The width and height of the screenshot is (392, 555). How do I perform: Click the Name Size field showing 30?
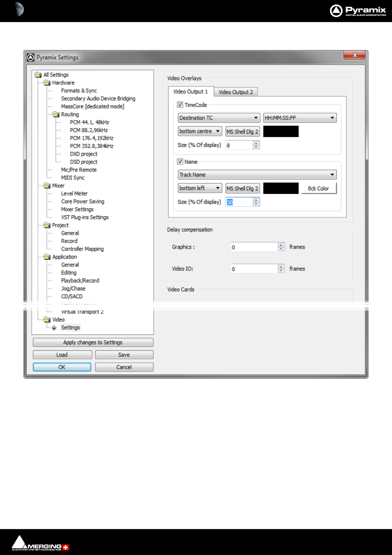click(239, 202)
